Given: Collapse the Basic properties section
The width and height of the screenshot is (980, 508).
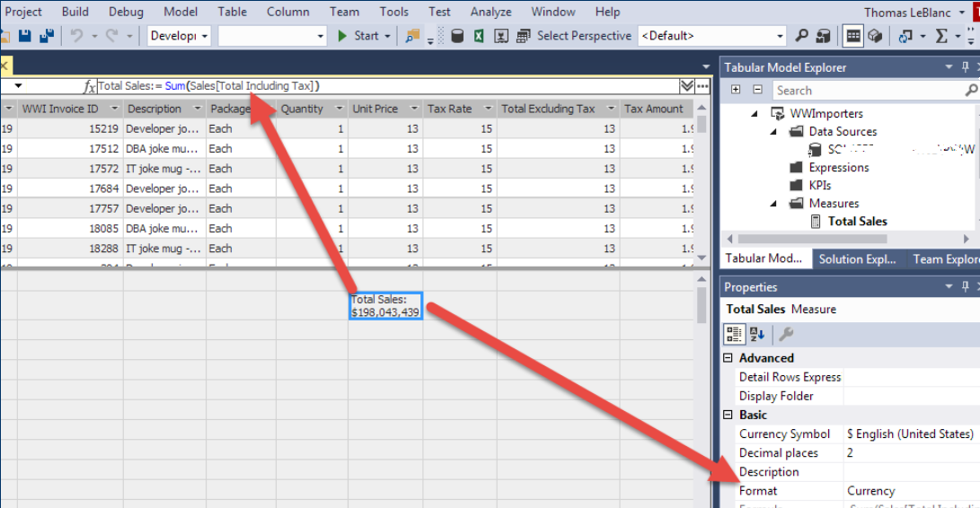Looking at the screenshot, I should click(x=728, y=415).
